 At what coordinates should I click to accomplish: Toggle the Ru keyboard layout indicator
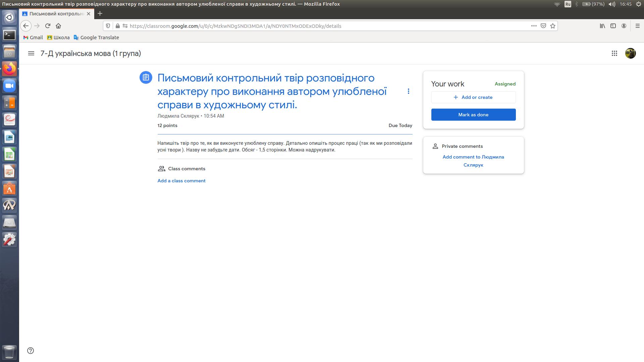coord(568,4)
